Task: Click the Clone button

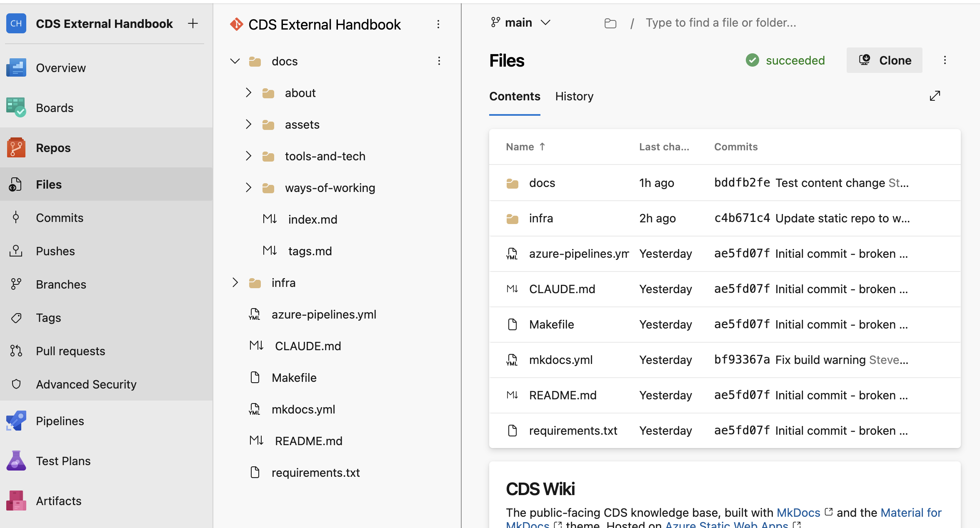Action: (884, 60)
